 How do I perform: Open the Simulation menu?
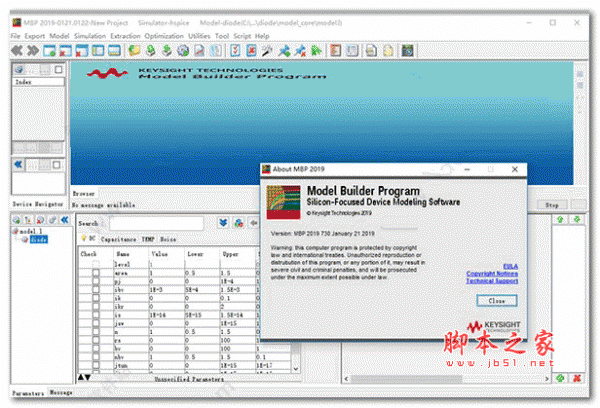click(90, 36)
